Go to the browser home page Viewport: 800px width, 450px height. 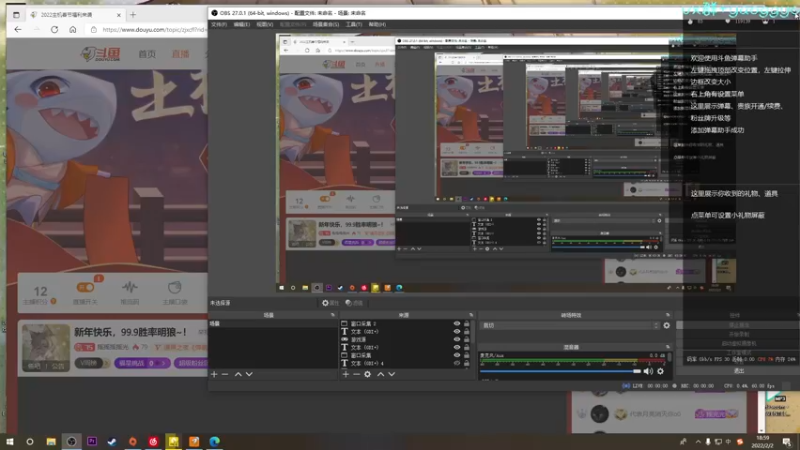(x=72, y=30)
